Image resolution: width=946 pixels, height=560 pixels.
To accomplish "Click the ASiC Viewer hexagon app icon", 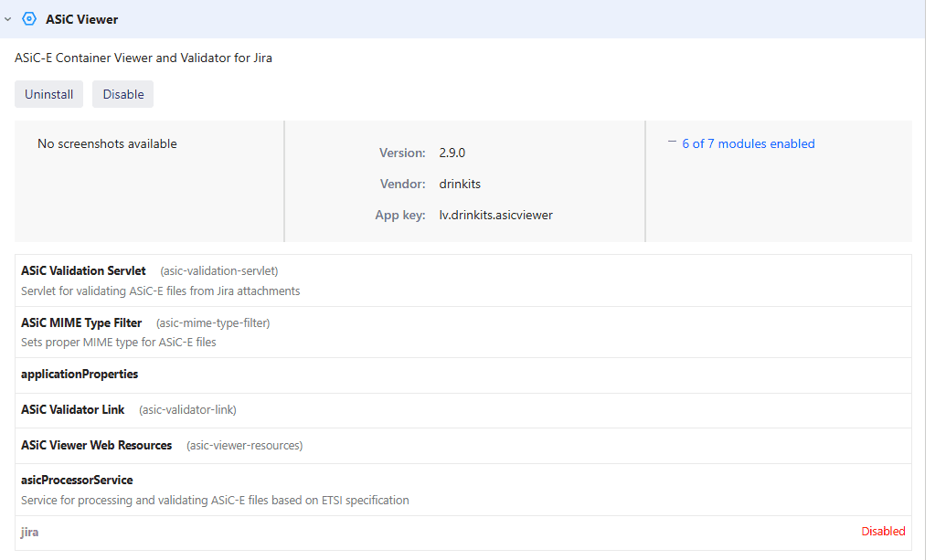I will 29,19.
